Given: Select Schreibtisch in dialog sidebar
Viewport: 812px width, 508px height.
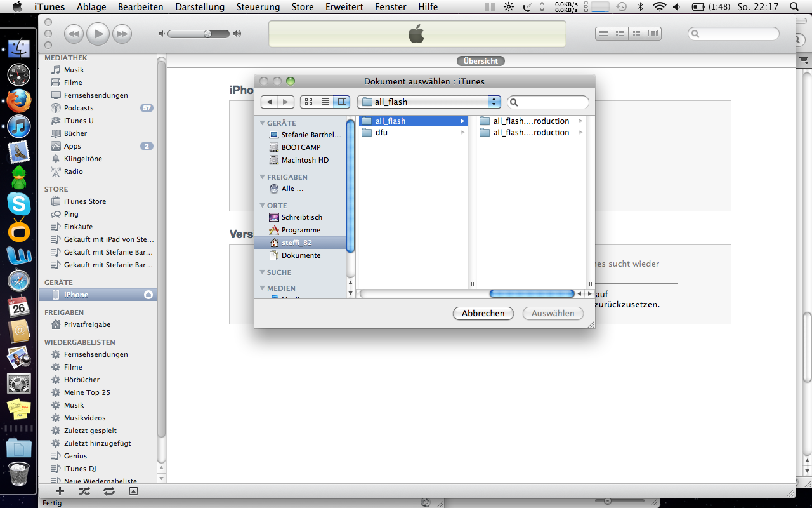Looking at the screenshot, I should [x=301, y=217].
